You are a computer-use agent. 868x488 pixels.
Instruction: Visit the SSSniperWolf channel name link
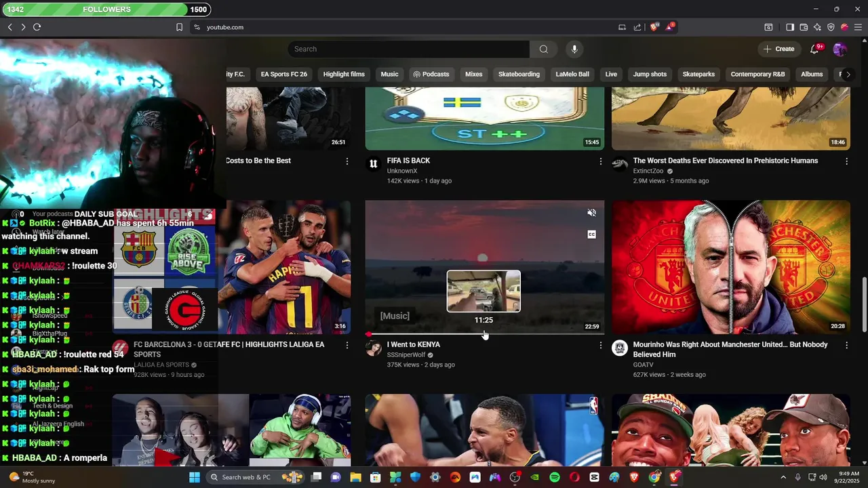click(x=406, y=354)
